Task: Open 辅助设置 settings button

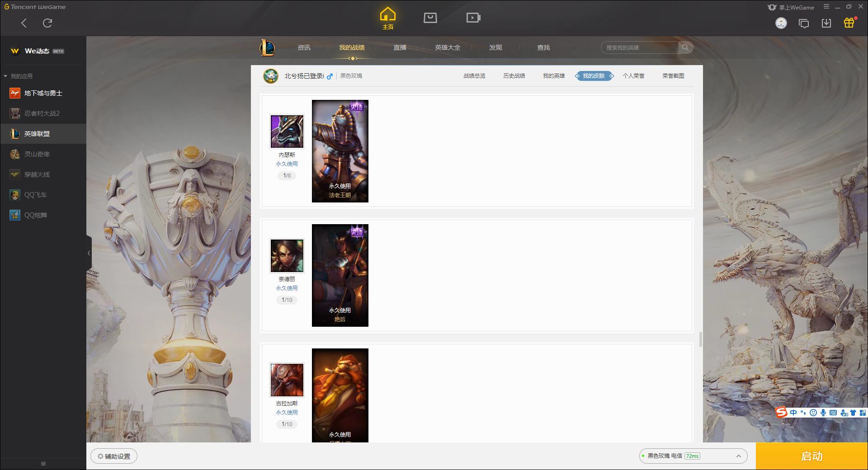Action: [114, 456]
